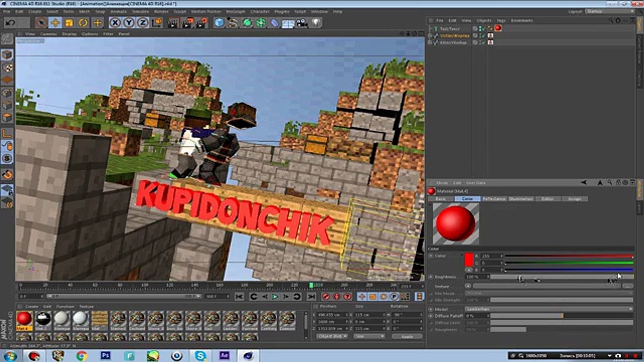Screen dimensions: 644x362
Task: Open Photoshop from the taskbar
Action: click(x=105, y=355)
